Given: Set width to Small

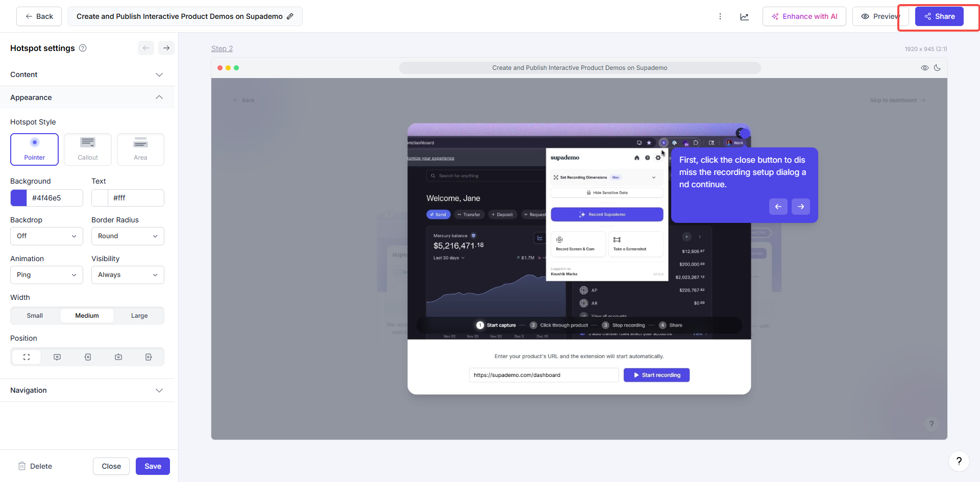Looking at the screenshot, I should tap(35, 316).
